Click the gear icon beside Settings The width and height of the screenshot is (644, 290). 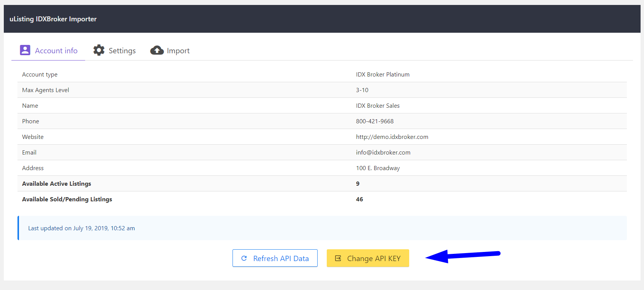click(x=99, y=50)
